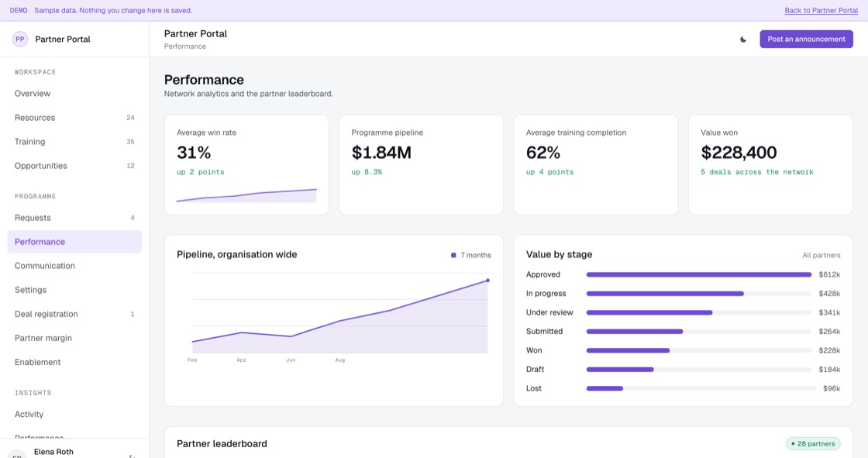
Task: Click the Partner Portal header title
Action: [195, 34]
